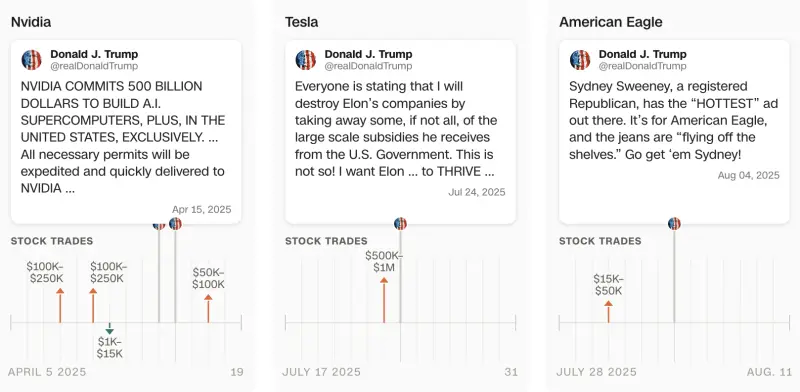The height and width of the screenshot is (392, 800).
Task: Click the $500K–$1M Tesla purchase arrow
Action: (384, 300)
